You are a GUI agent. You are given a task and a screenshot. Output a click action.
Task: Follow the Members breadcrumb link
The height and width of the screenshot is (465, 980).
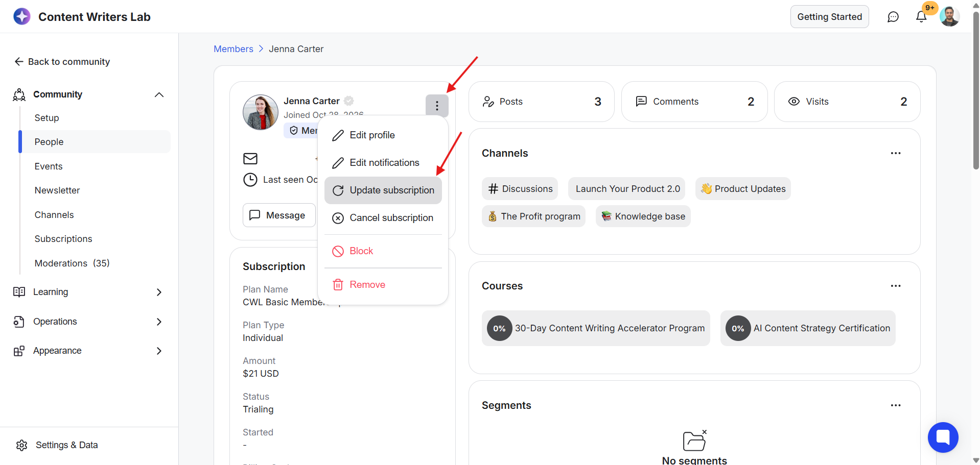pos(234,49)
